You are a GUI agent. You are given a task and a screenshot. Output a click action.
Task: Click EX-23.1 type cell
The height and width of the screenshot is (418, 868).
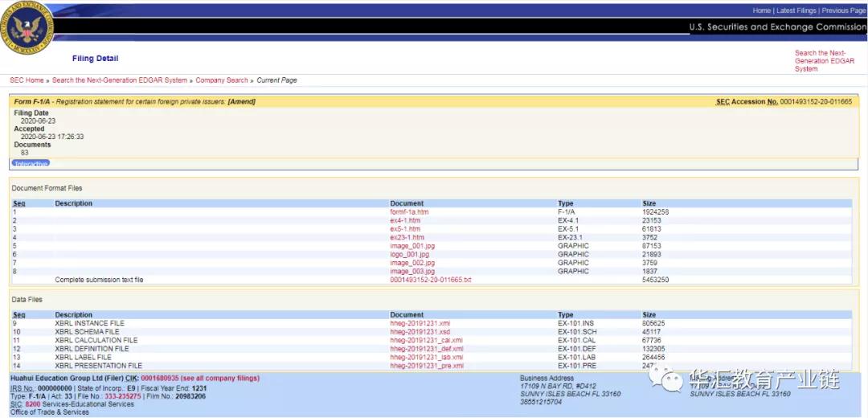tap(570, 237)
